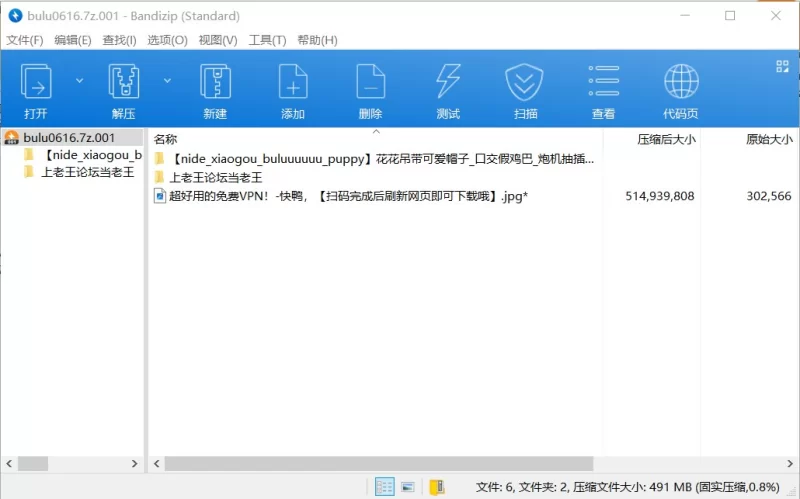Screen dimensions: 800x499
Task: Click the tree pane horizontal scrollbar thumb
Action: click(x=33, y=464)
